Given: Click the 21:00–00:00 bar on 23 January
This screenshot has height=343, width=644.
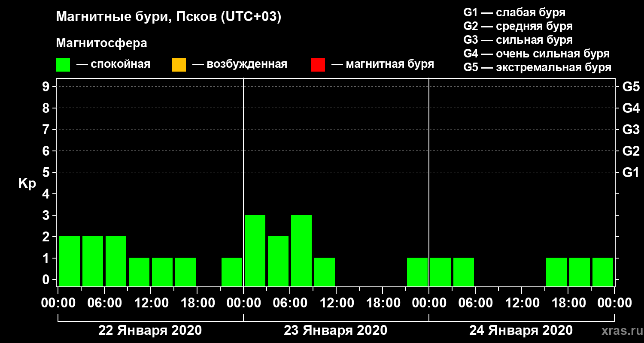Looking at the screenshot, I should pos(417,272).
